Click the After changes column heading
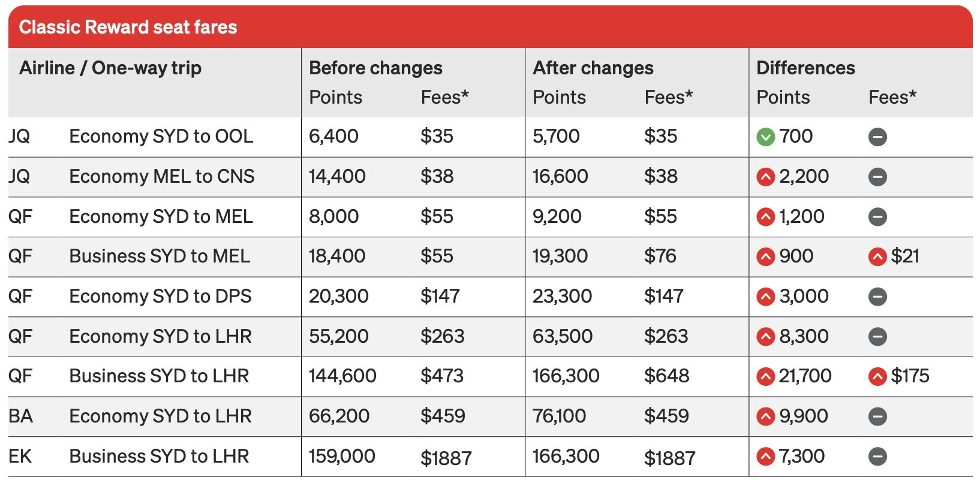The width and height of the screenshot is (980, 483). coord(593,68)
